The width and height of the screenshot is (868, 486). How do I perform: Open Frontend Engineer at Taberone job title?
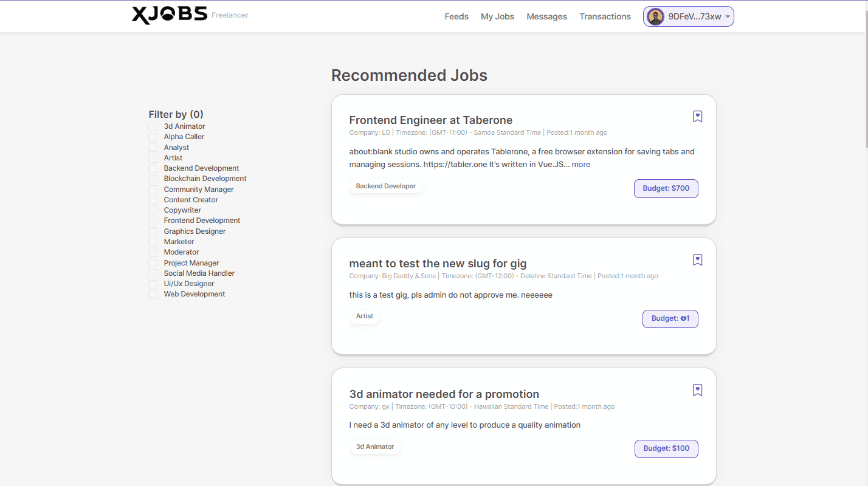pyautogui.click(x=430, y=120)
